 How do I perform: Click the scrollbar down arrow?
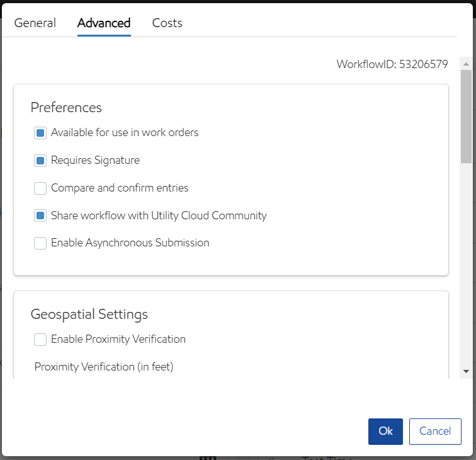pos(466,371)
